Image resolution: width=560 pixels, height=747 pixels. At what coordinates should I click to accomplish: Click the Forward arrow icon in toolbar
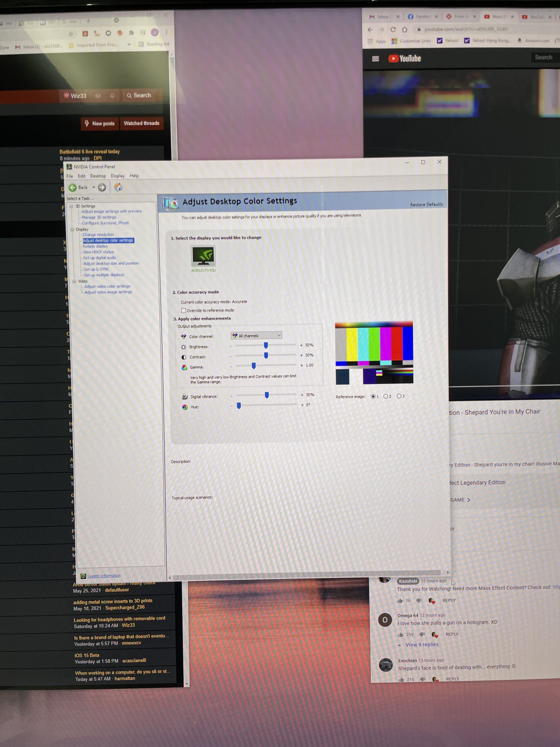102,187
